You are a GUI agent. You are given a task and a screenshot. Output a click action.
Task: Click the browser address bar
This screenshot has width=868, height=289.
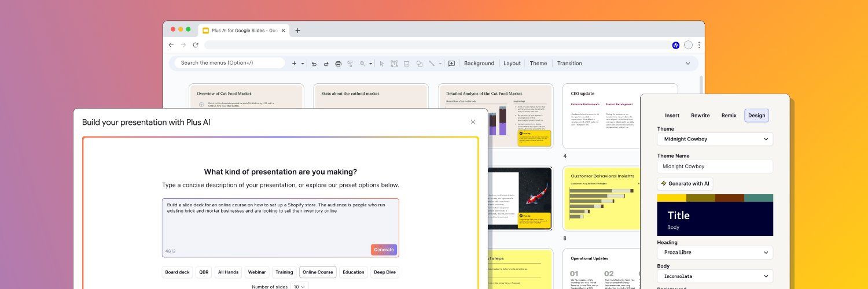tap(437, 45)
